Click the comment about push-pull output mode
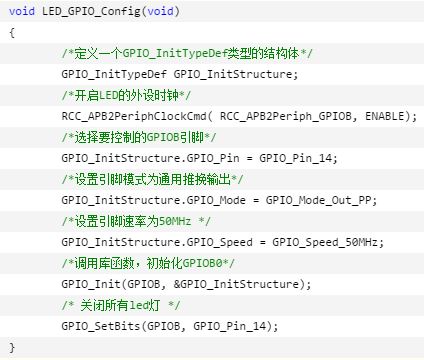 (152, 179)
